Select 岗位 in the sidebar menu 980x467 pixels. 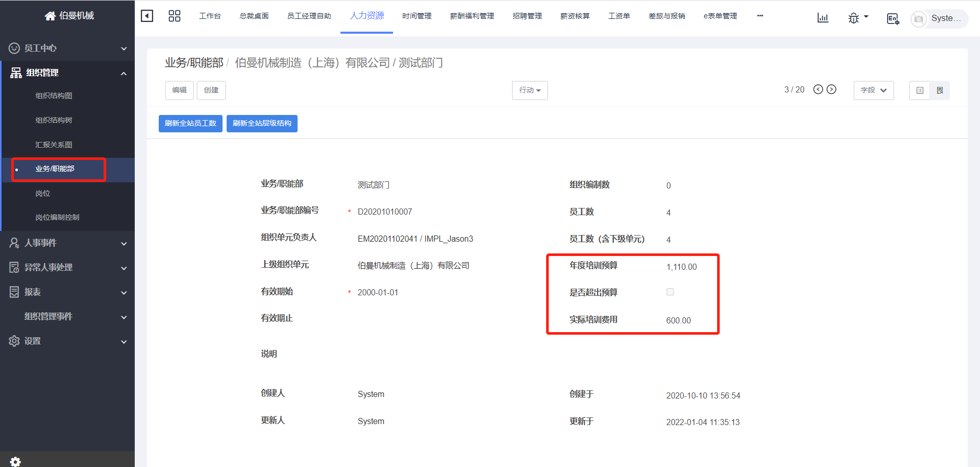click(x=43, y=193)
